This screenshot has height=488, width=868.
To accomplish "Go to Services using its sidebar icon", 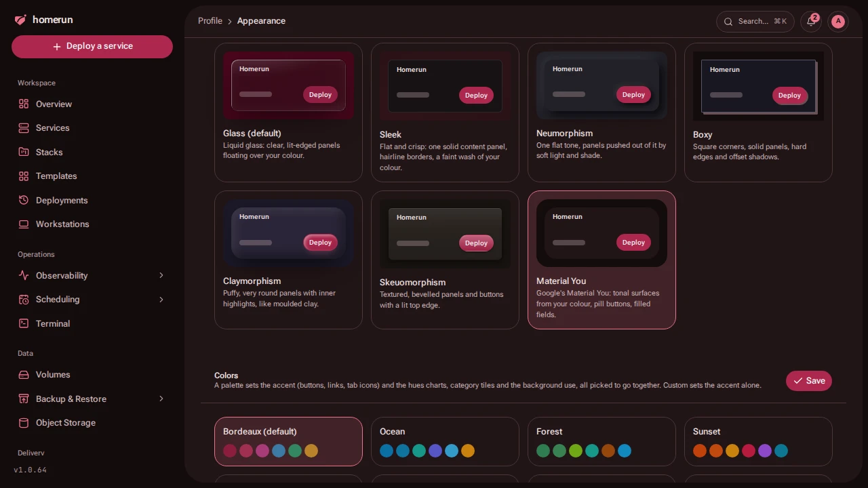I will pos(24,128).
